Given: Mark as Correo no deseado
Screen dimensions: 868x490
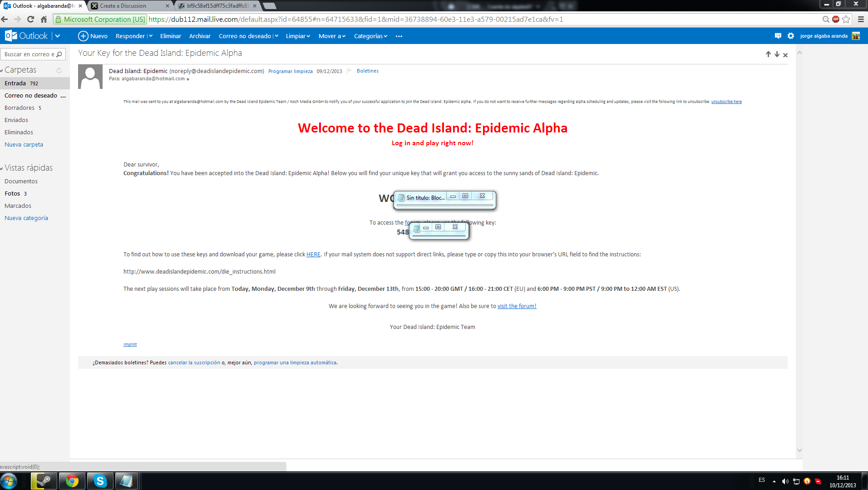Looking at the screenshot, I should [x=245, y=36].
